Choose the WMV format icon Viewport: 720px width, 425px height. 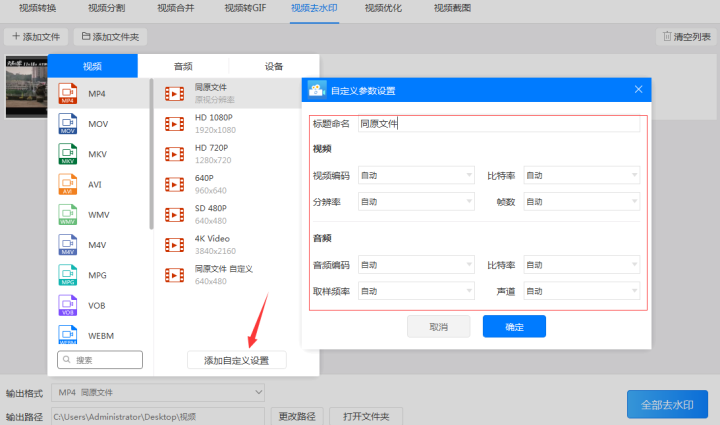68,215
